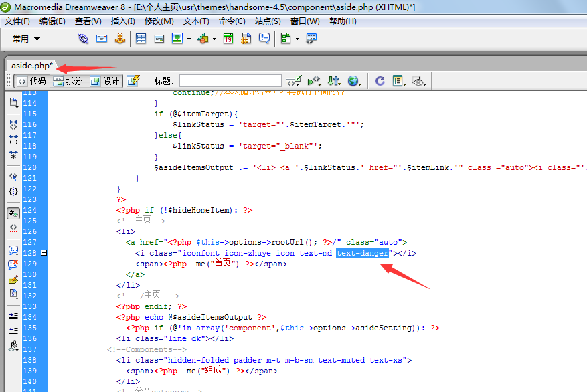Collapse the code block at line 128

tap(44, 253)
